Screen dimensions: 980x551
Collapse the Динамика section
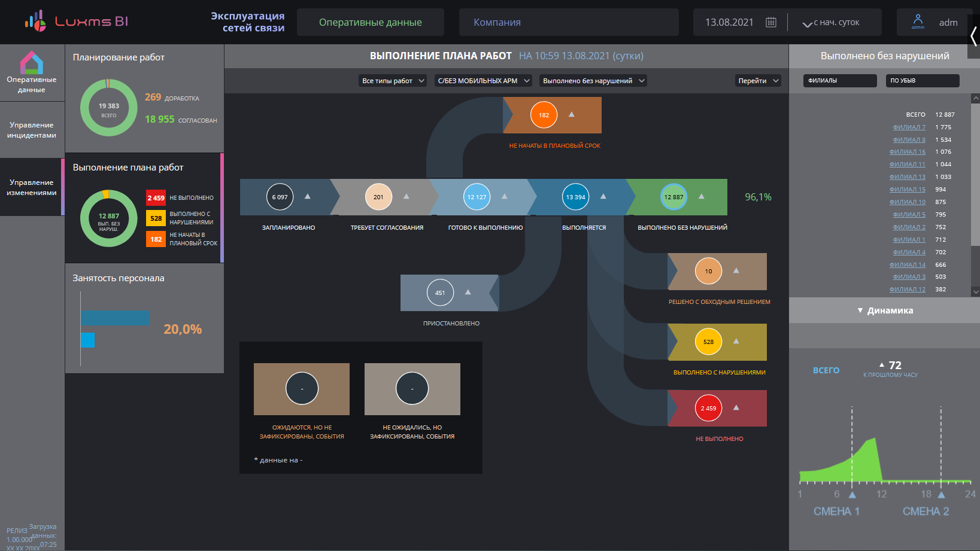(884, 310)
